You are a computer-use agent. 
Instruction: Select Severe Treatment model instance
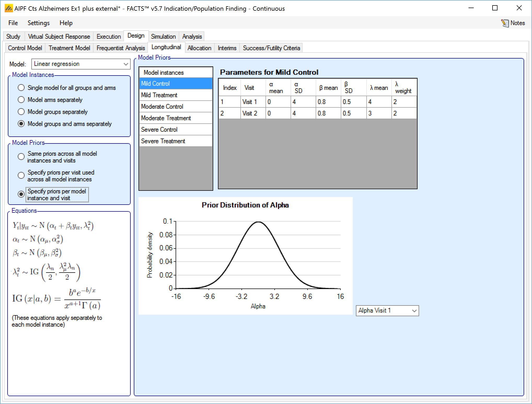163,141
